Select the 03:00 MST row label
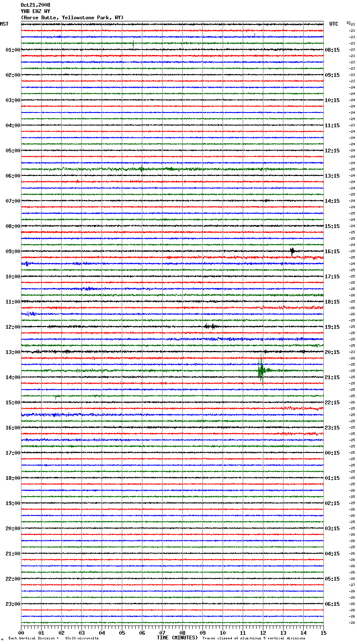Viewport: 357px width, 644px height. (x=13, y=100)
